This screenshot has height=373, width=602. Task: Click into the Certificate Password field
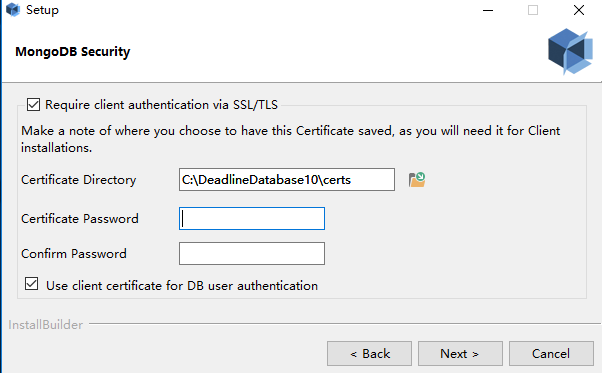(x=252, y=218)
